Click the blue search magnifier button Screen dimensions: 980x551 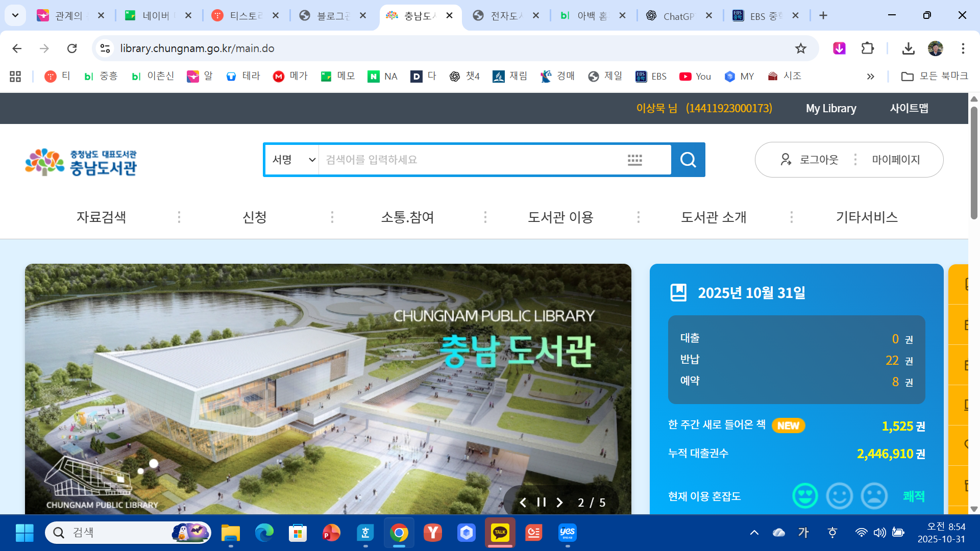click(688, 160)
